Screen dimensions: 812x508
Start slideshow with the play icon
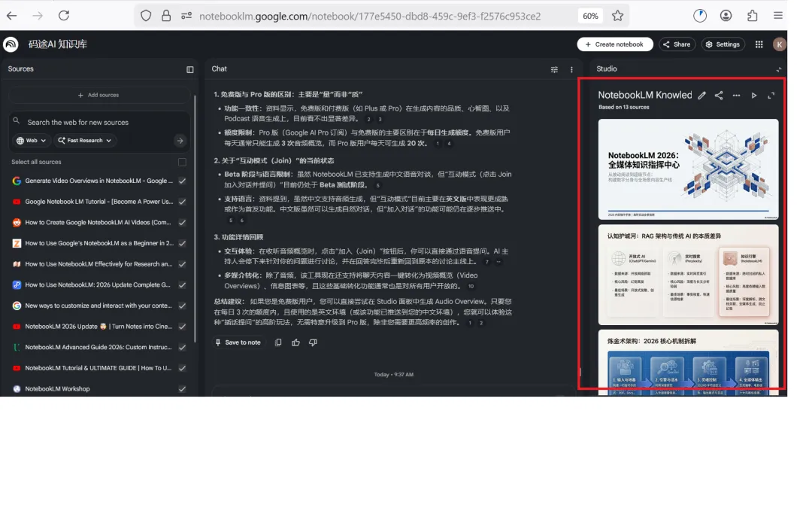(754, 96)
